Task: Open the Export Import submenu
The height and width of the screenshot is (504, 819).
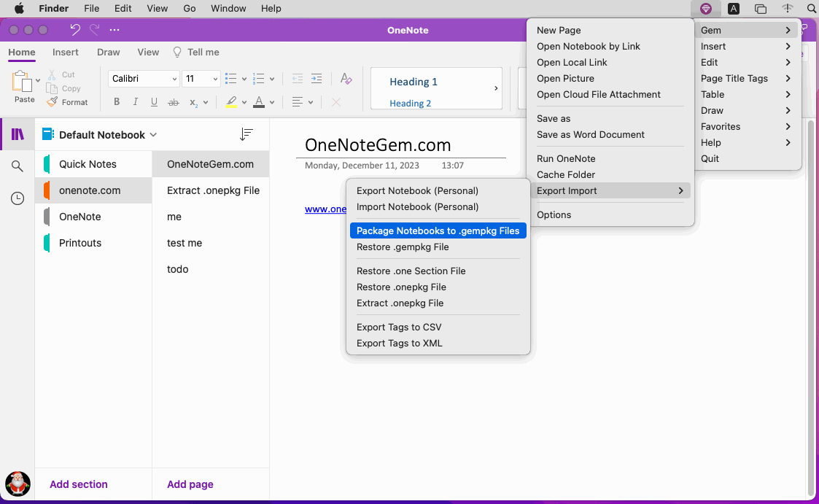Action: pyautogui.click(x=610, y=190)
